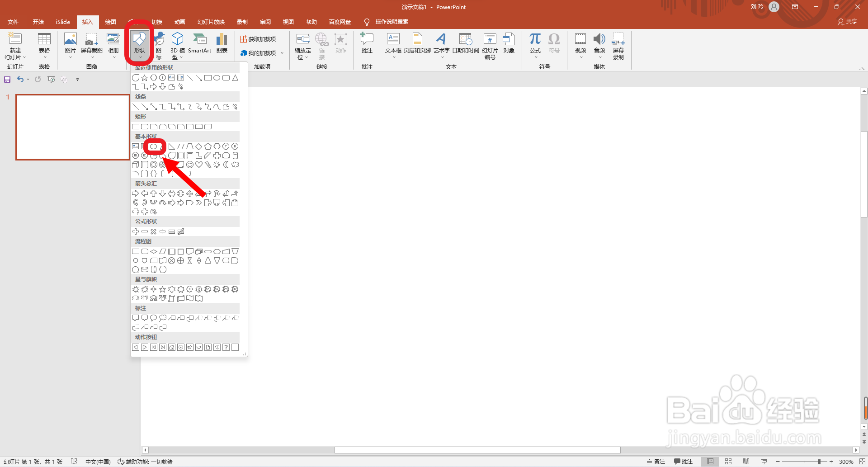This screenshot has width=868, height=467.
Task: Go to the 动画 animations tab
Action: point(180,22)
